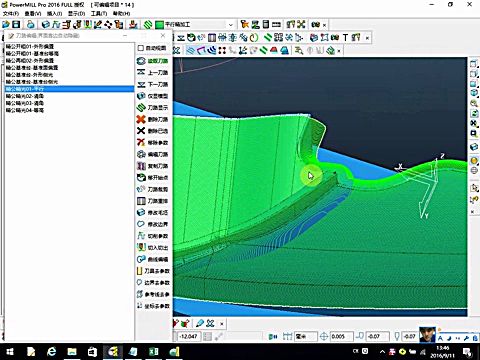480x360 pixels.
Task: Click the 刀具多参数 tool parameters button
Action: (153, 271)
